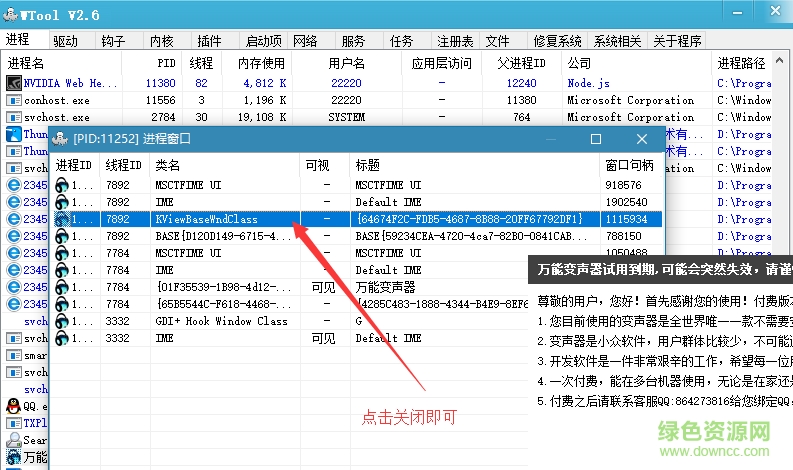The height and width of the screenshot is (470, 793).
Task: Select the QQ penguin icon in process list
Action: [x=13, y=406]
